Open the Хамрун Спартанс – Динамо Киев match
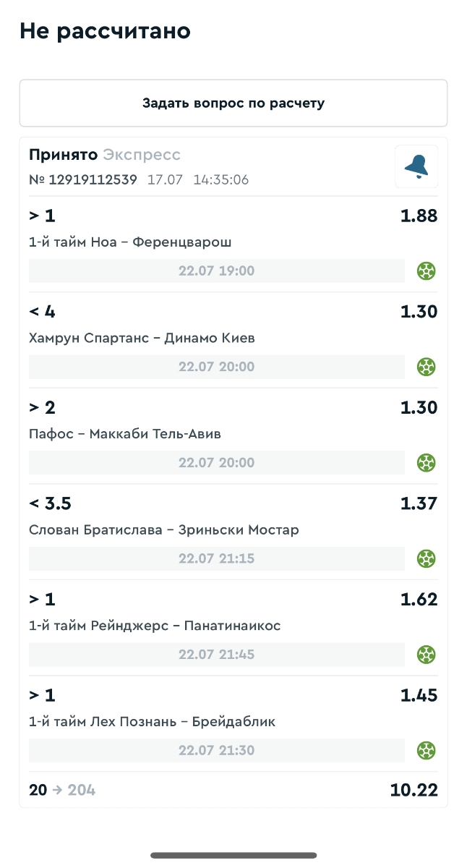Screen dimensions: 467x868 142,339
